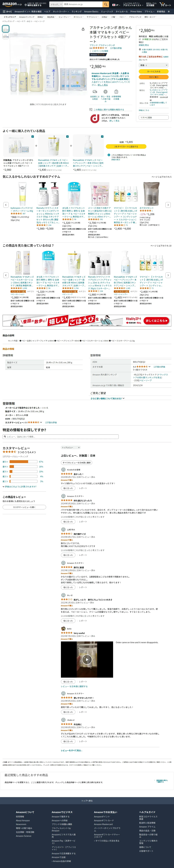This screenshot has height=868, width=174.
Task: Go to previous 'この商品を見た後に' carousel arrow
Action: point(6,275)
